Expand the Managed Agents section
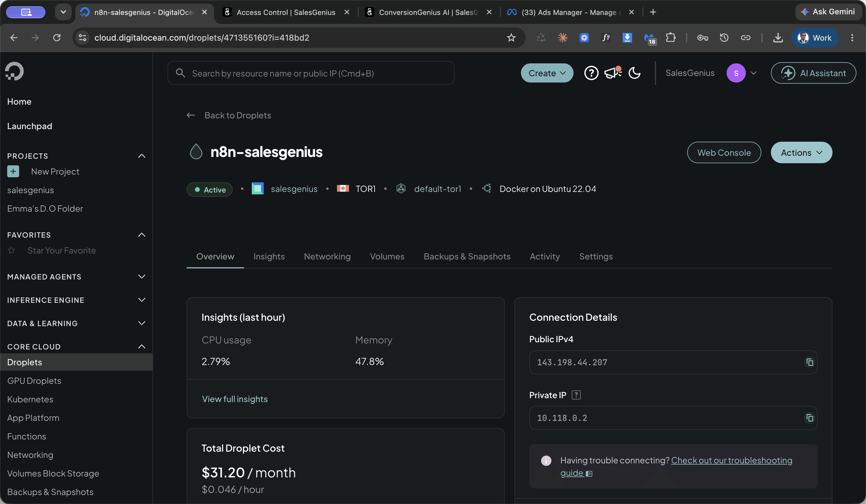This screenshot has width=866, height=504. click(x=141, y=277)
